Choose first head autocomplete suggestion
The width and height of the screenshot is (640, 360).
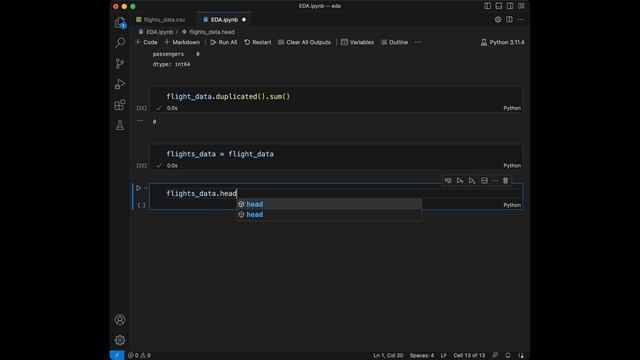coord(329,204)
